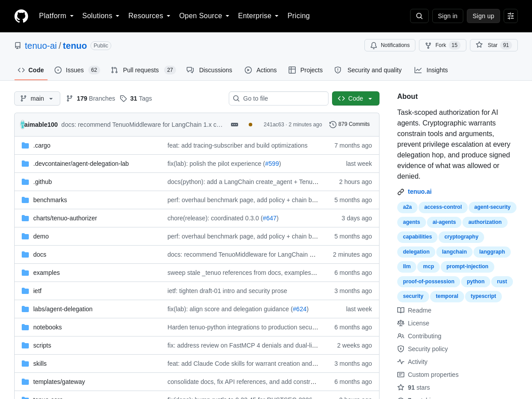
Task: Switch to the Issues tab
Action: click(x=77, y=70)
